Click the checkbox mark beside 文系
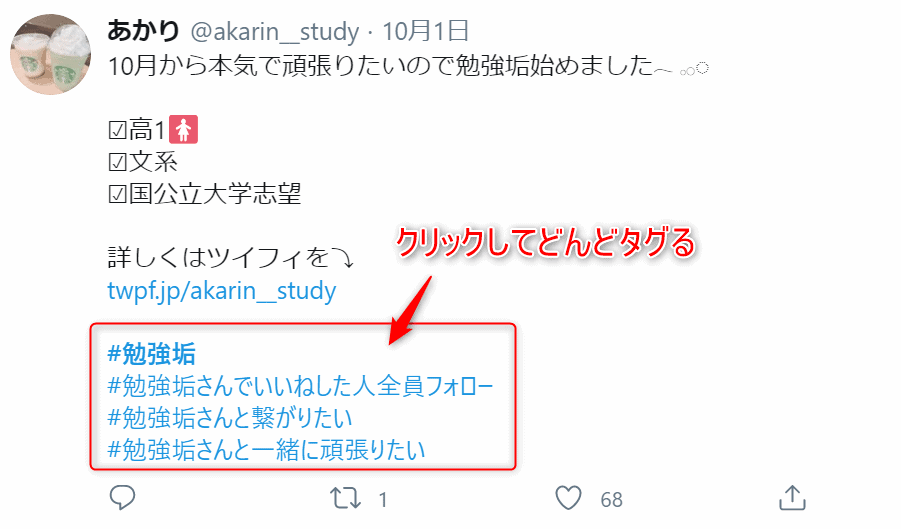The height and width of the screenshot is (529, 901). click(x=117, y=163)
